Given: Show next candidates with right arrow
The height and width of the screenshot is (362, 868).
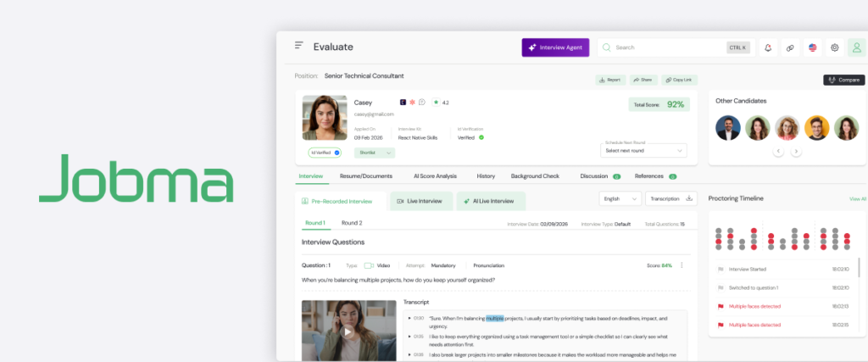Looking at the screenshot, I should (x=796, y=151).
